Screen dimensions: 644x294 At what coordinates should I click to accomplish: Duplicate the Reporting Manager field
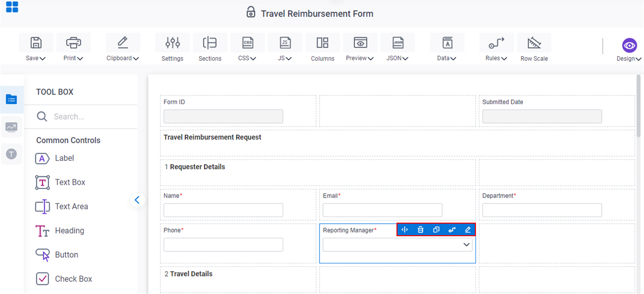tap(436, 230)
